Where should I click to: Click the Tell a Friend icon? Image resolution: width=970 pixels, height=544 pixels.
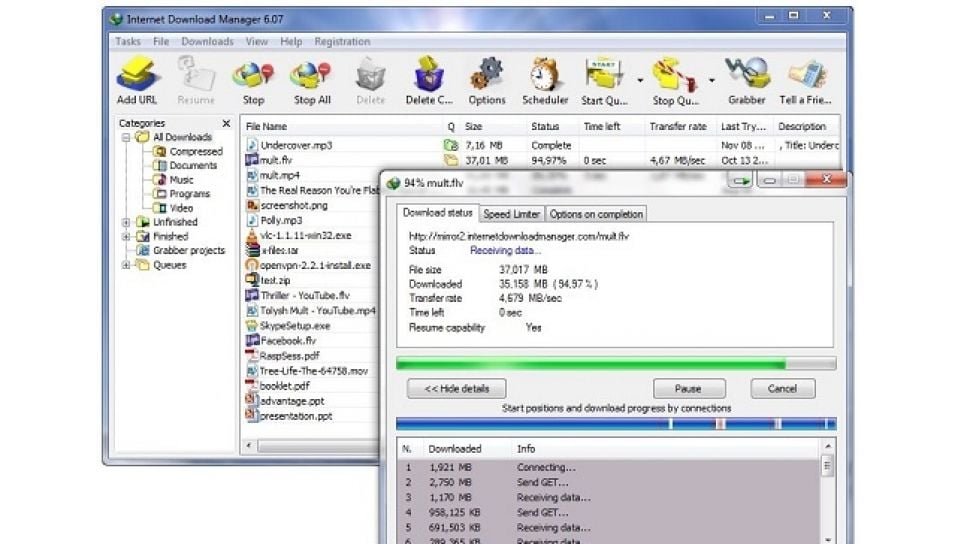pyautogui.click(x=806, y=75)
